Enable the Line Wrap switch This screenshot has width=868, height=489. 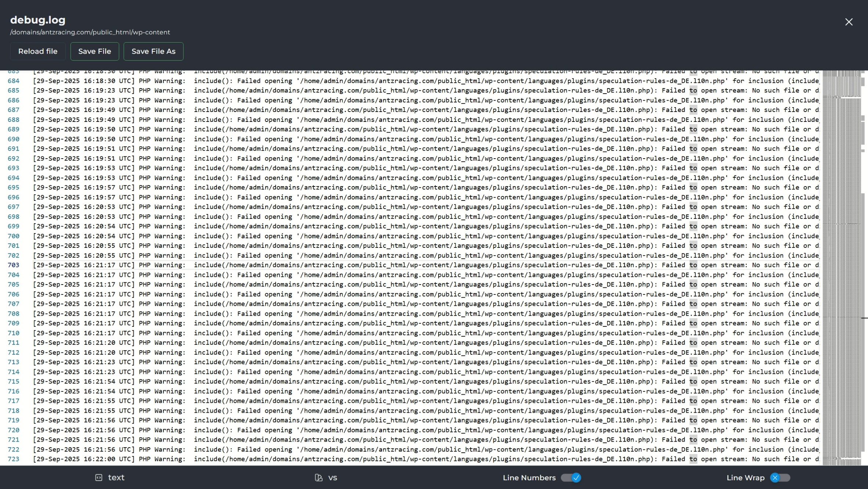pyautogui.click(x=780, y=478)
